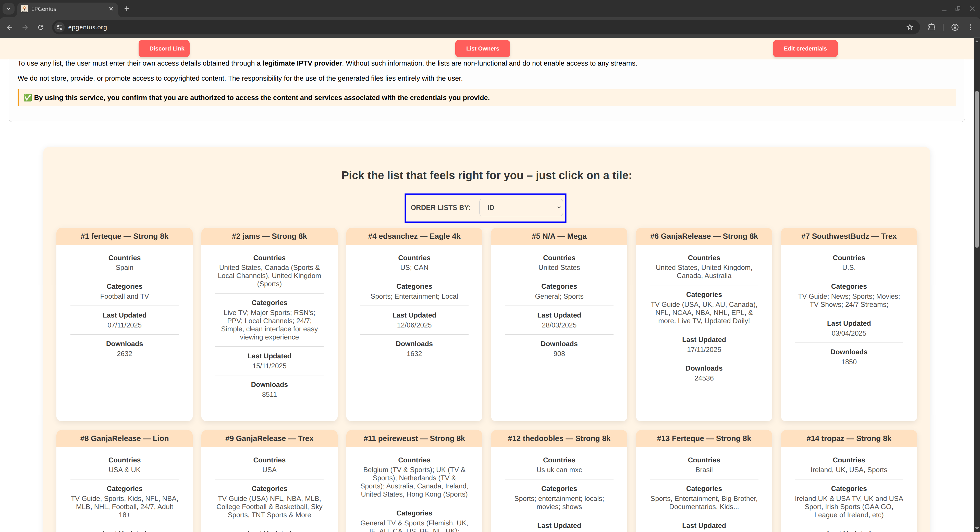View site information icon in address bar
This screenshot has width=980, height=532.
(x=59, y=27)
